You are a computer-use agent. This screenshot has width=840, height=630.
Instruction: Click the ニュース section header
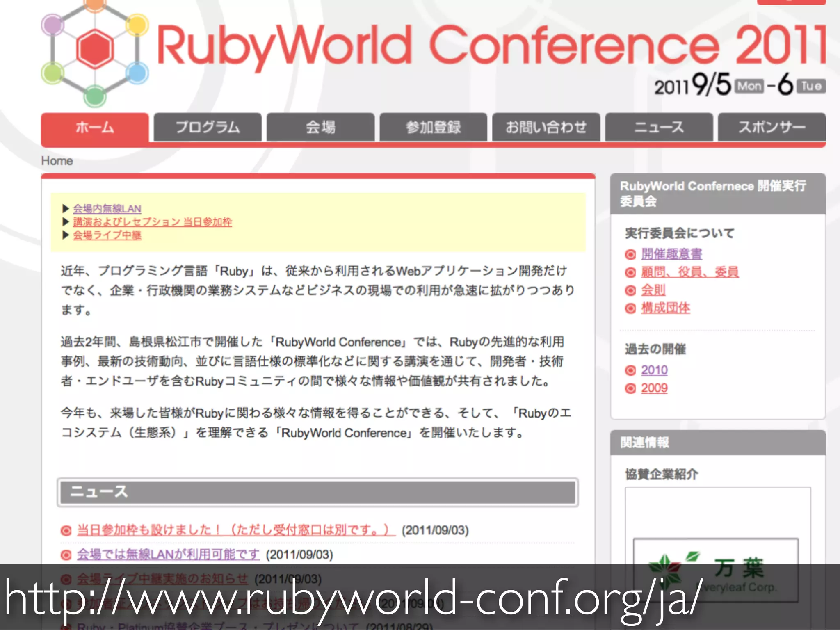click(x=318, y=492)
